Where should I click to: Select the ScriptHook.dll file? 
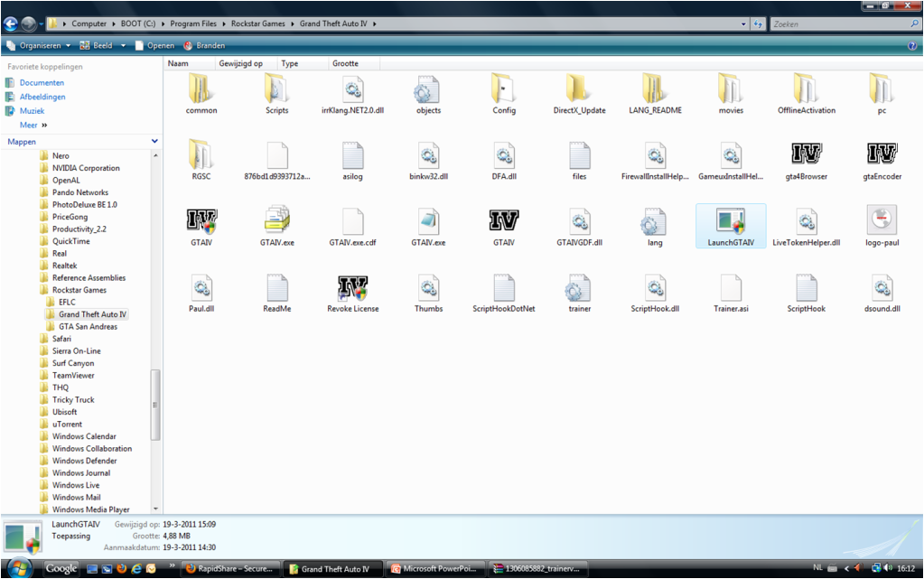tap(655, 293)
